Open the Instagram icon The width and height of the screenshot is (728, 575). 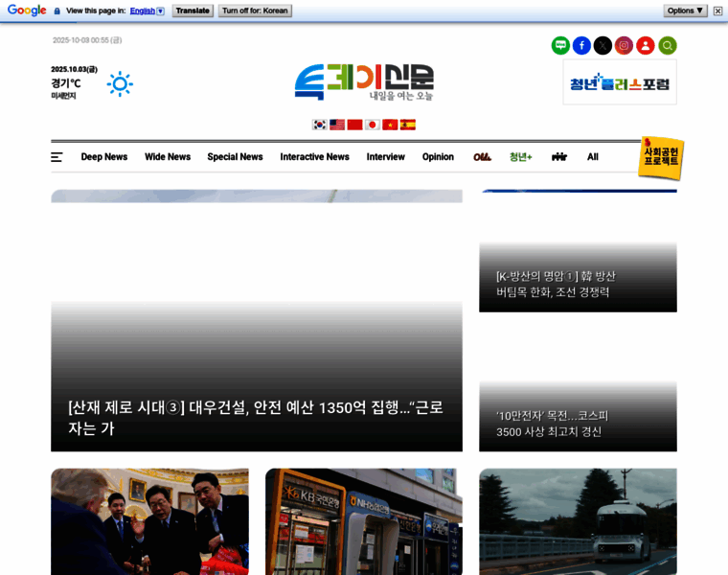pyautogui.click(x=624, y=45)
